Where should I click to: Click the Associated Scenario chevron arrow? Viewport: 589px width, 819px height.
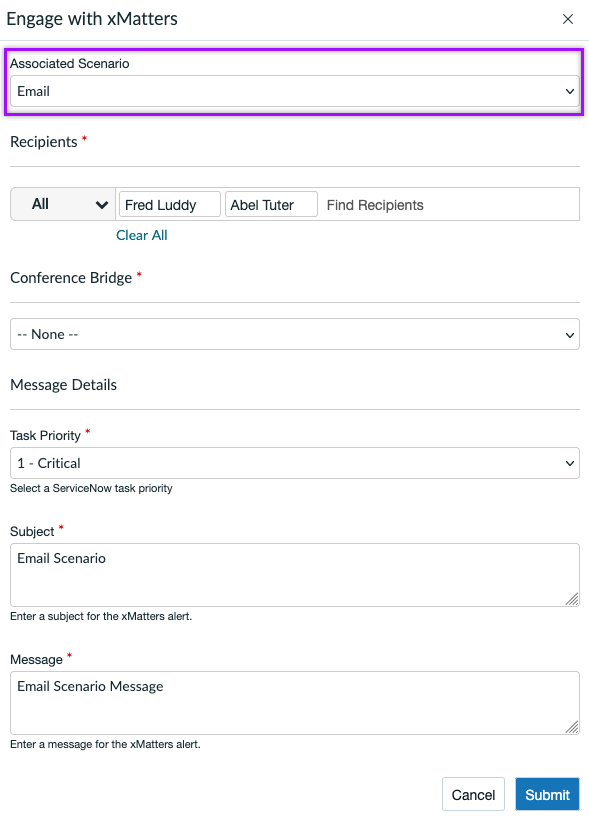click(570, 91)
